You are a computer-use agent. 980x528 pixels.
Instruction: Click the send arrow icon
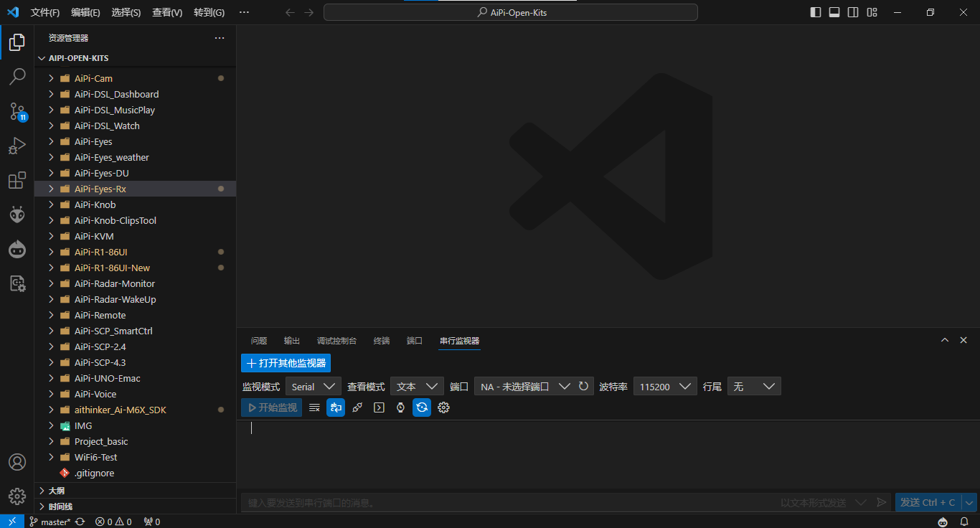pos(882,503)
